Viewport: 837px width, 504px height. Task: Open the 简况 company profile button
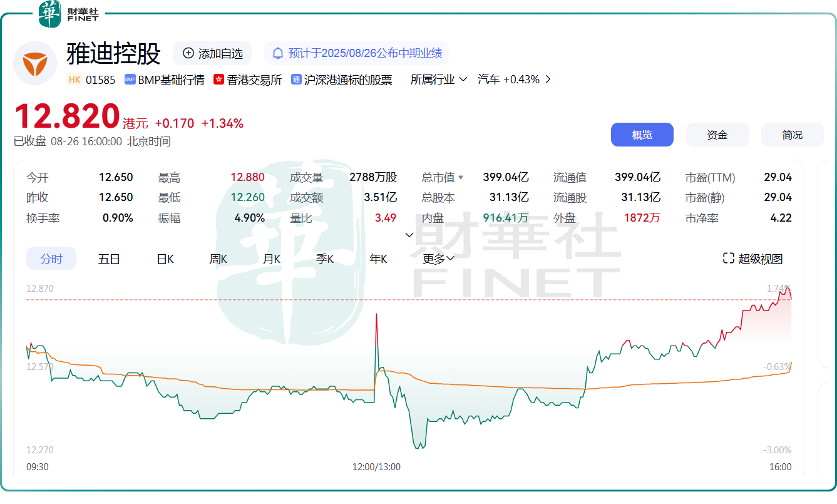(793, 135)
